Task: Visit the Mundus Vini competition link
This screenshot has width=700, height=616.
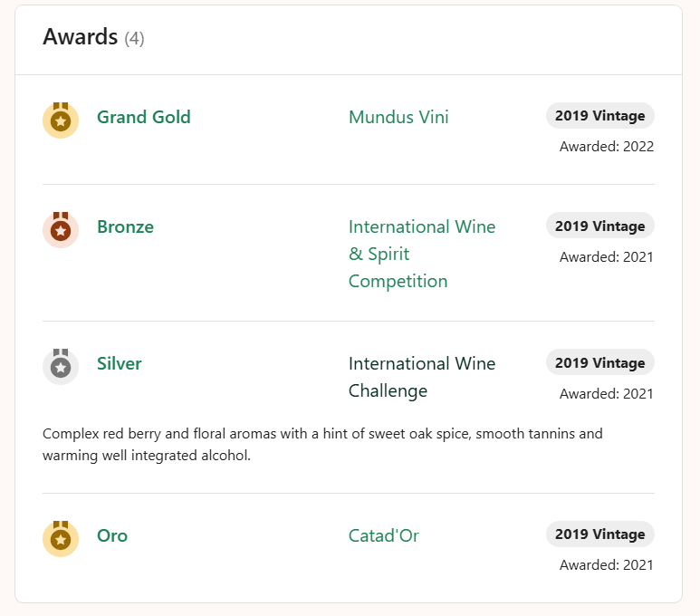Action: [x=398, y=117]
